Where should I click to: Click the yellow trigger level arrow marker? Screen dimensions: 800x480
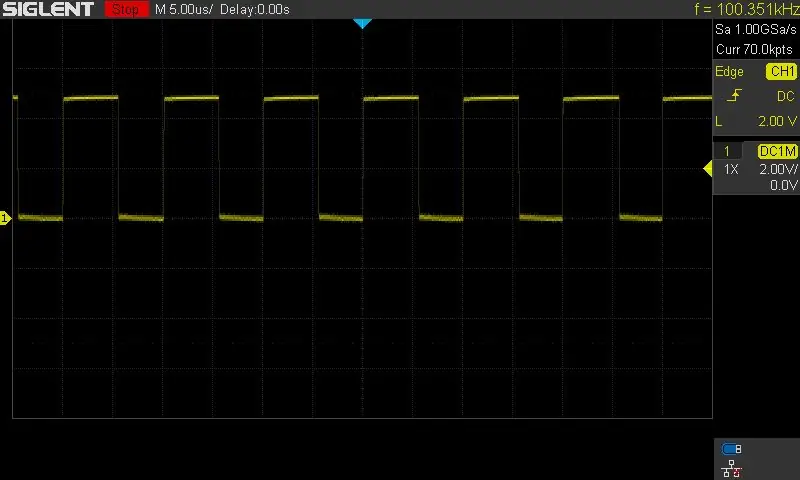pos(708,168)
